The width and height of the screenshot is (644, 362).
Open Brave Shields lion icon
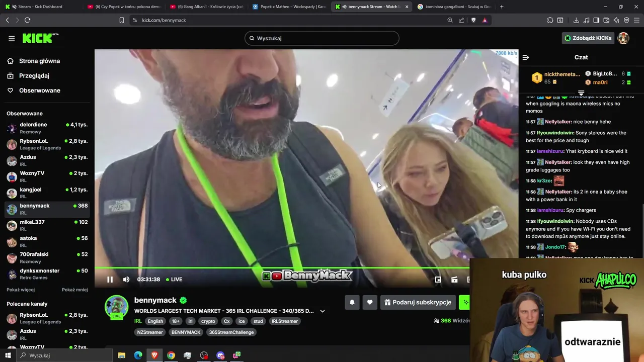click(x=473, y=20)
